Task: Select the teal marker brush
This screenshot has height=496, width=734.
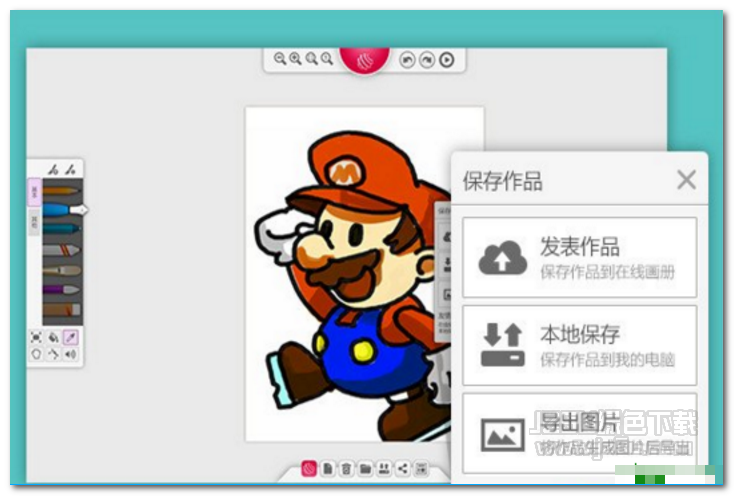Action: (x=62, y=229)
